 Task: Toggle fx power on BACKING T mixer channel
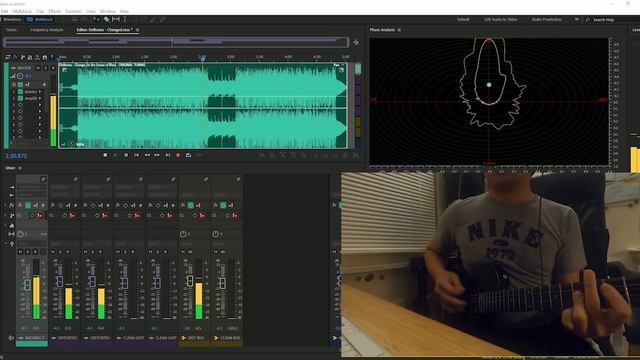point(28,205)
